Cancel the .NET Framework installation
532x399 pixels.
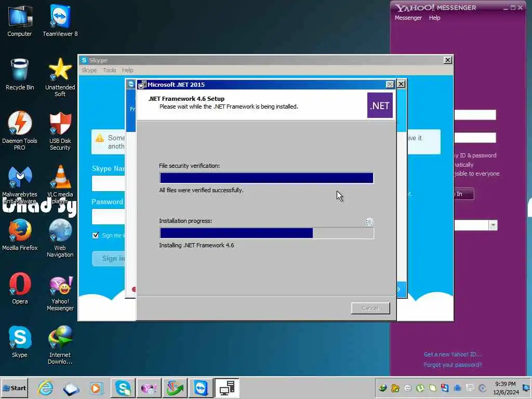pos(370,308)
